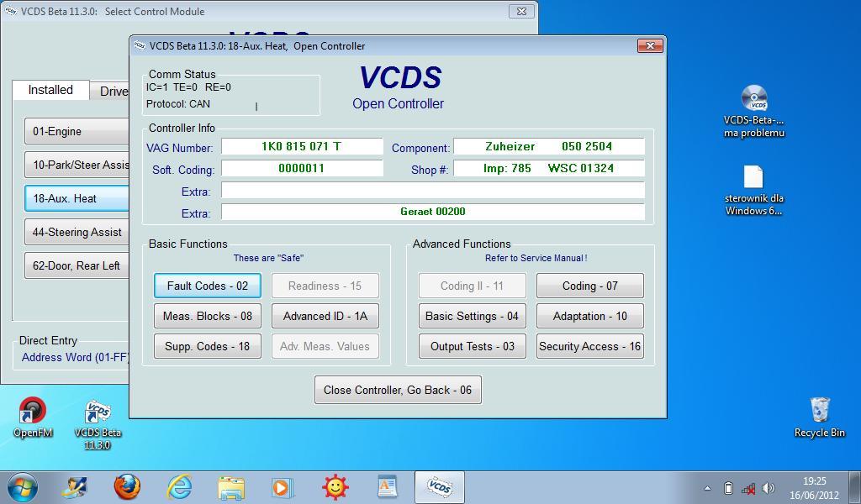Viewport: 861px width, 504px height.
Task: Click the 'IC=1 TE=0 RE=0' status text
Action: [188, 87]
